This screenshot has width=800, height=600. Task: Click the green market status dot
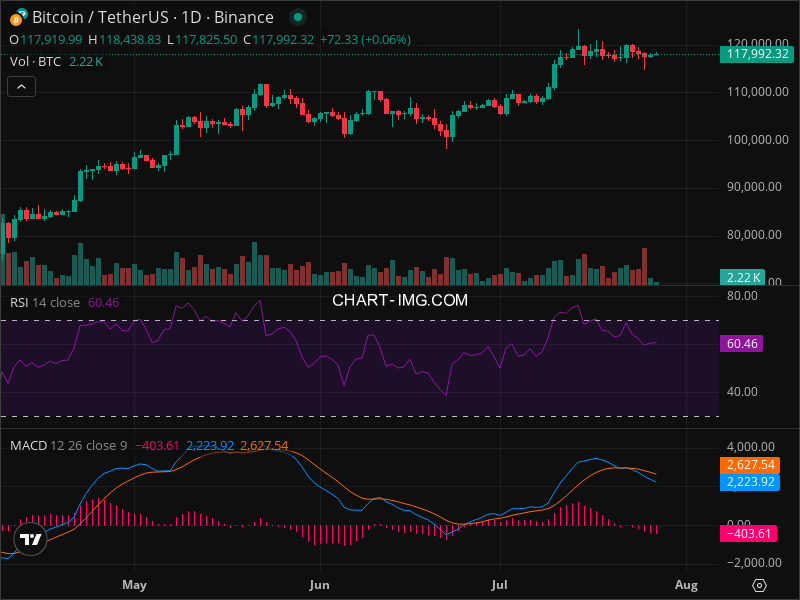pos(298,17)
